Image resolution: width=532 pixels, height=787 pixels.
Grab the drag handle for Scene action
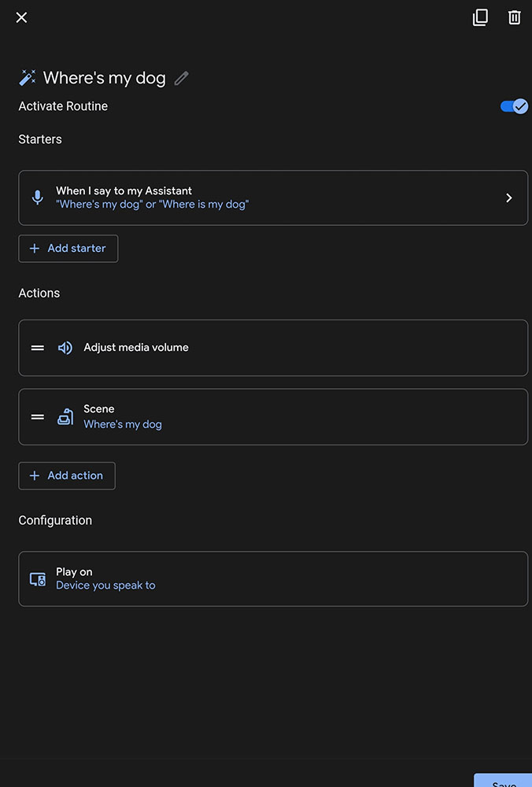click(38, 417)
